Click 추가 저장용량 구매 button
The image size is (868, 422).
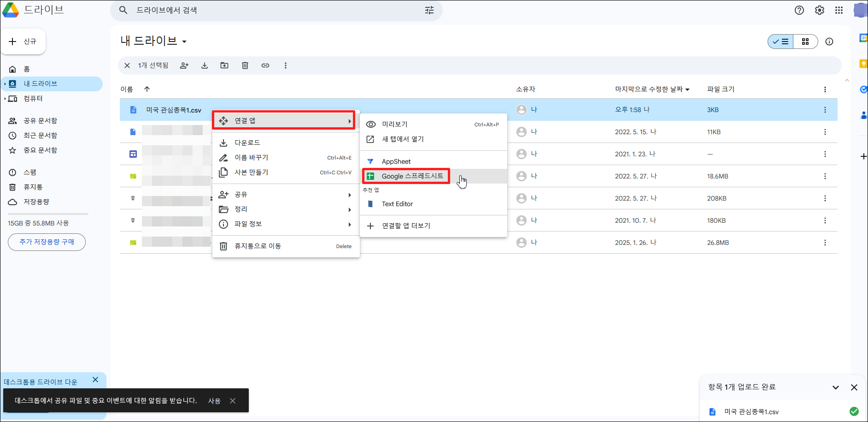click(x=47, y=242)
